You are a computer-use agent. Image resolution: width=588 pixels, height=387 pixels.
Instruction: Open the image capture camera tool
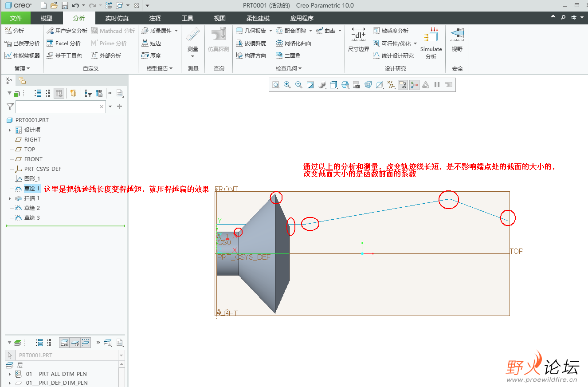pos(357,85)
